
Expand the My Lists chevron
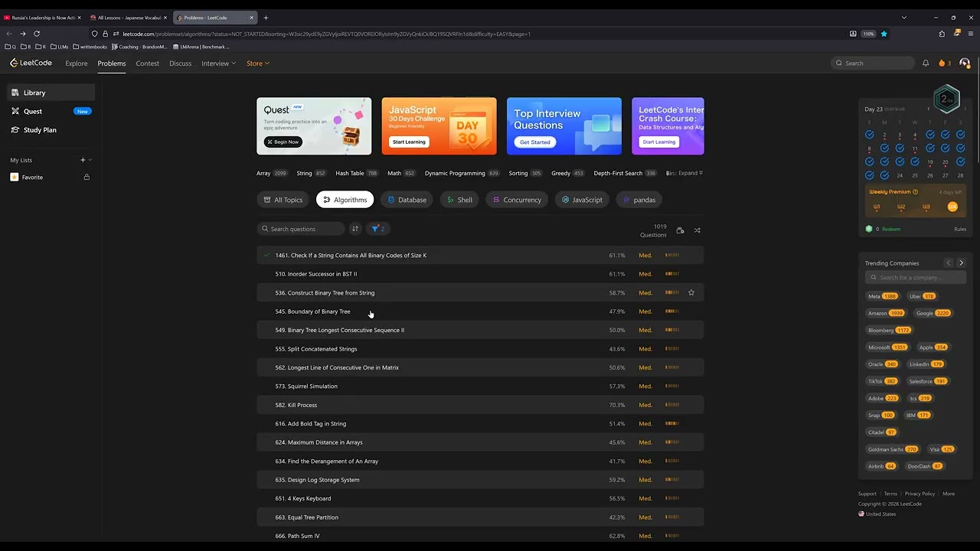(x=90, y=160)
